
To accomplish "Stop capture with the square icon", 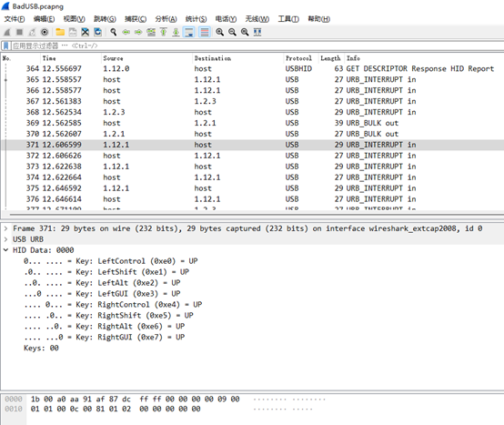I will [19, 32].
